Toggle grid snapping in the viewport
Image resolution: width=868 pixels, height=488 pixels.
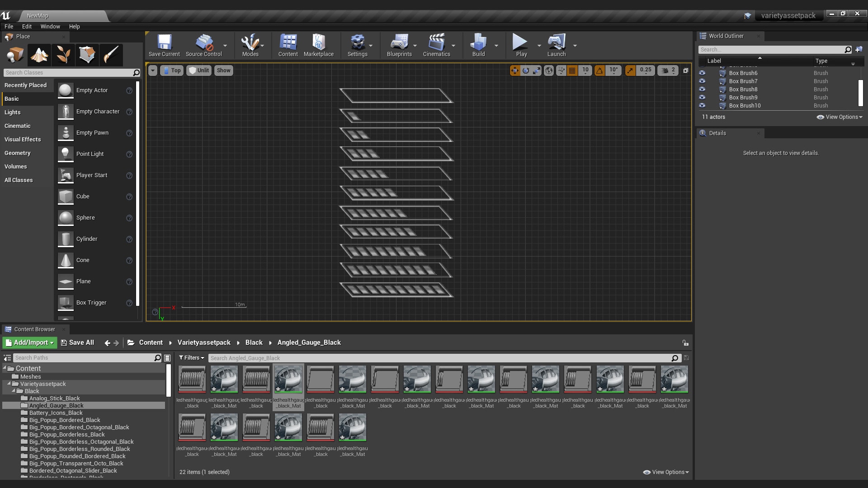(x=572, y=70)
